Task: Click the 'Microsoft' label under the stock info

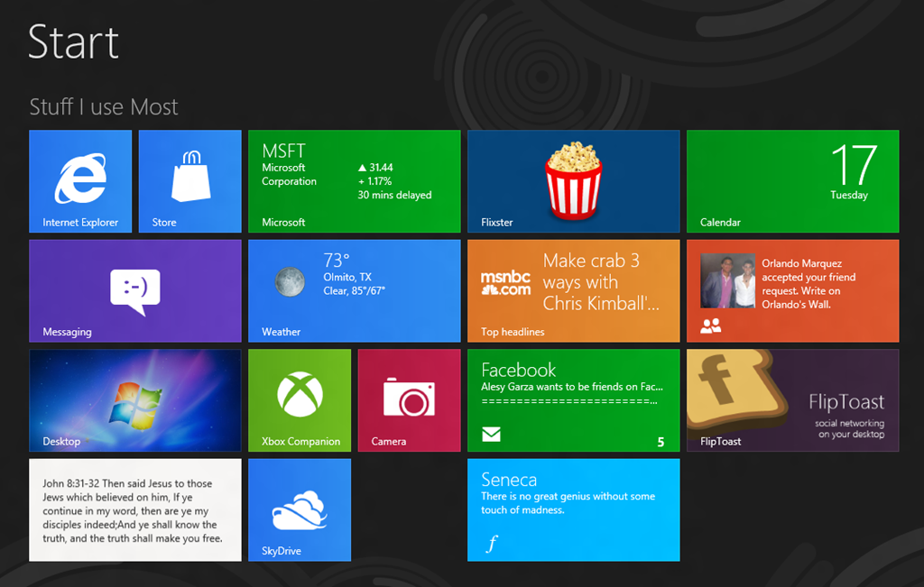Action: coord(283,223)
